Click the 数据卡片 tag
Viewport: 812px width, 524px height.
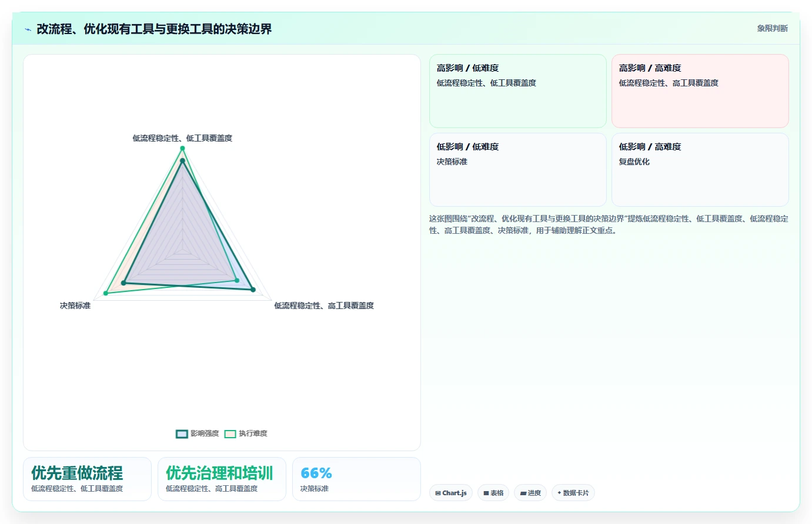tap(573, 493)
